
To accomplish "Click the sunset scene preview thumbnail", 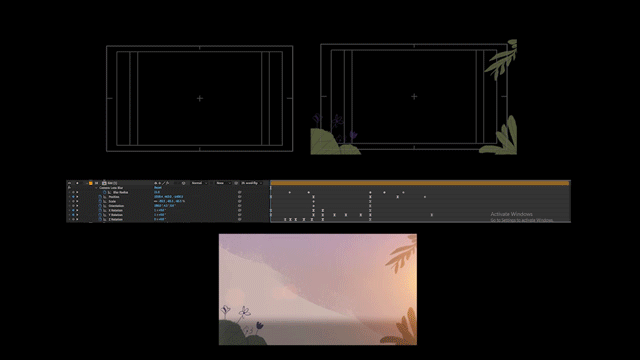I will (318, 289).
